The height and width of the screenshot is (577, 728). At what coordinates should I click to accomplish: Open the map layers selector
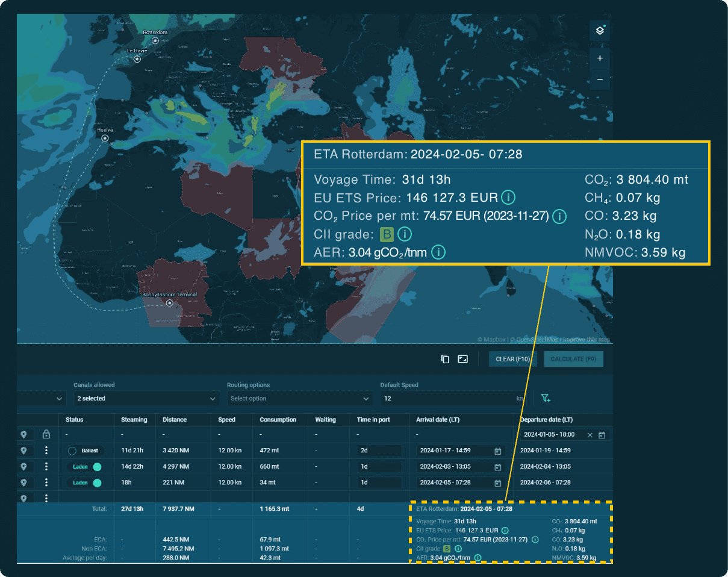click(x=600, y=31)
